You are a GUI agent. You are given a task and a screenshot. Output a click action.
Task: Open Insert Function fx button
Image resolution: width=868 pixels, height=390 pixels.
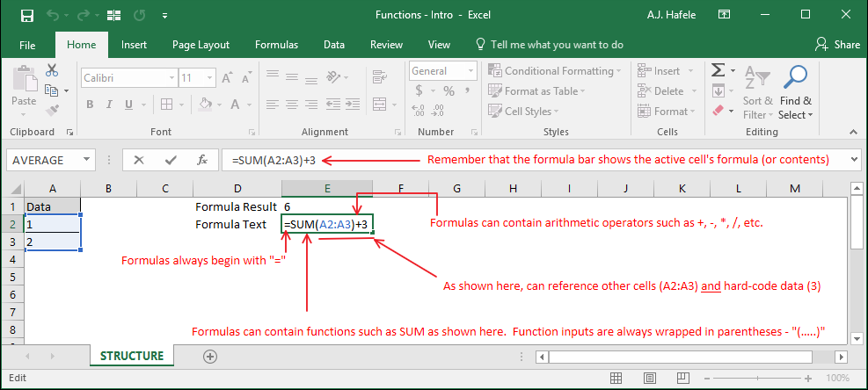(x=202, y=161)
